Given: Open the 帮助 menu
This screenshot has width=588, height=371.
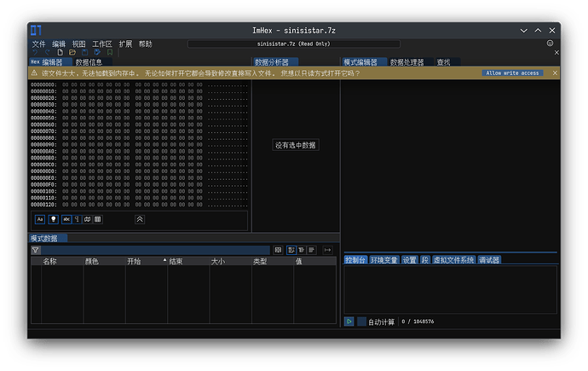Looking at the screenshot, I should click(146, 43).
